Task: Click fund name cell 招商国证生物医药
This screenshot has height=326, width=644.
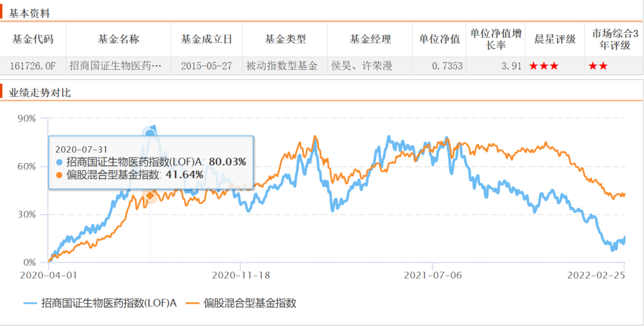Action: click(x=118, y=66)
